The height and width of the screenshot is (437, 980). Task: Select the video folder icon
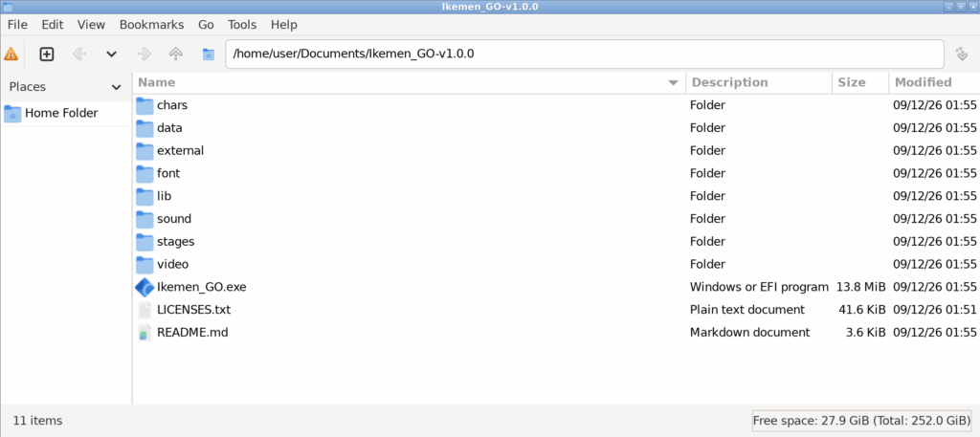(145, 264)
